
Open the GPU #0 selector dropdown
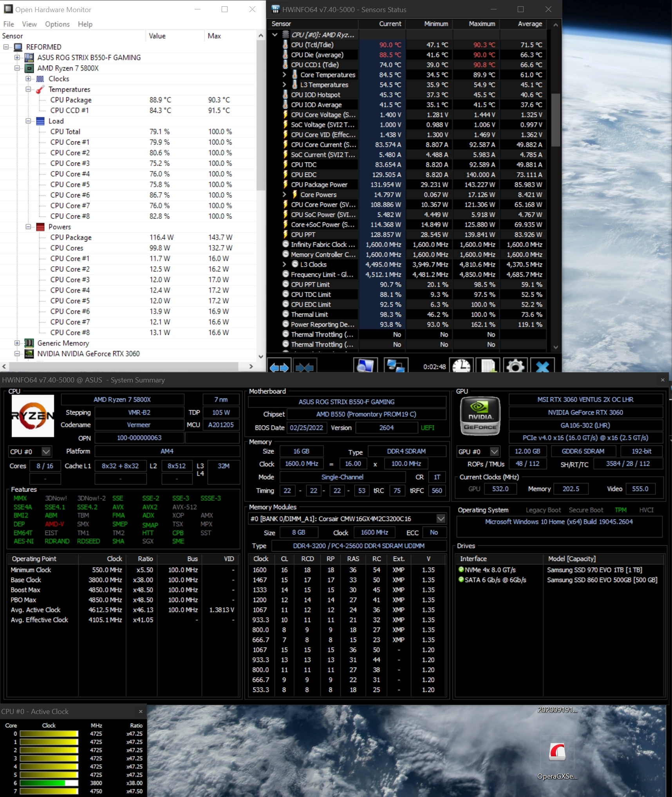coord(495,451)
